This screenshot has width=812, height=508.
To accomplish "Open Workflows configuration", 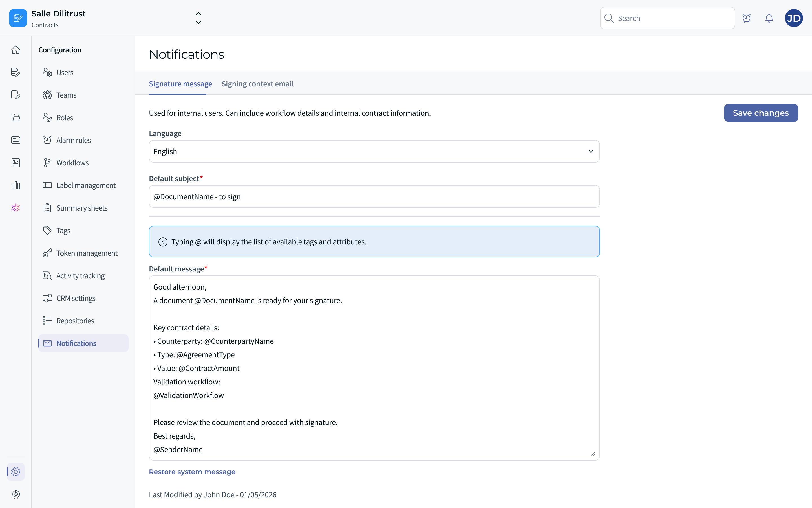I will point(83,163).
